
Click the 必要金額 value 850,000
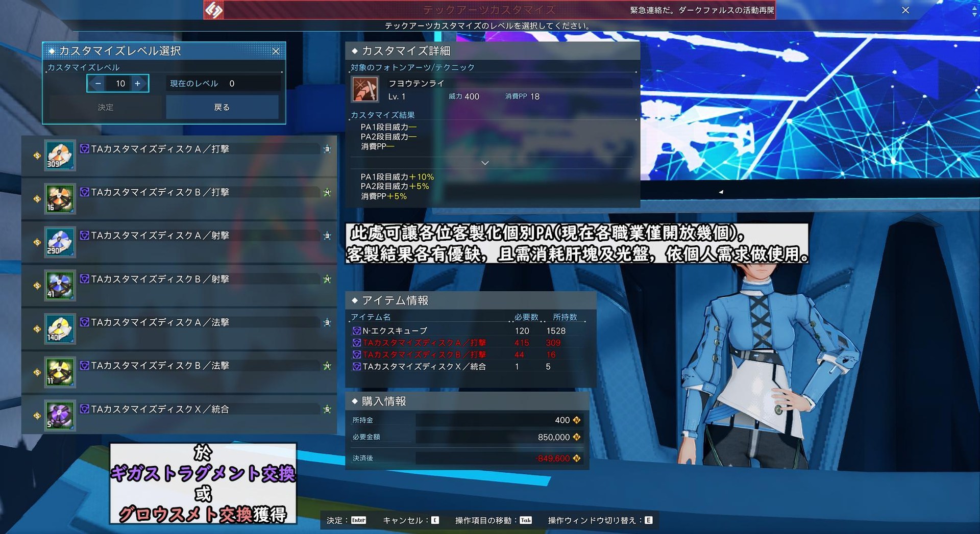coord(554,437)
